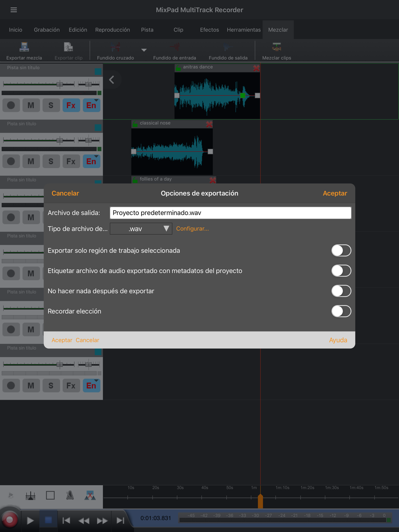Screen dimensions: 399x532
Task: Click the blue Stop transport button
Action: [x=48, y=520]
